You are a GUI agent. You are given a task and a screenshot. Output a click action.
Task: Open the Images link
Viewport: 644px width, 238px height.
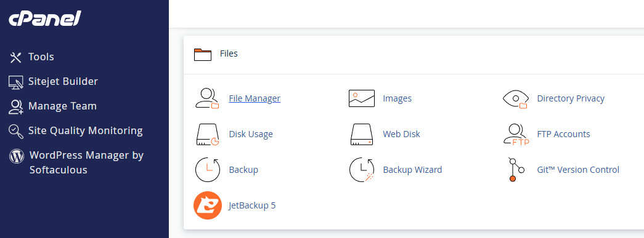tap(397, 98)
